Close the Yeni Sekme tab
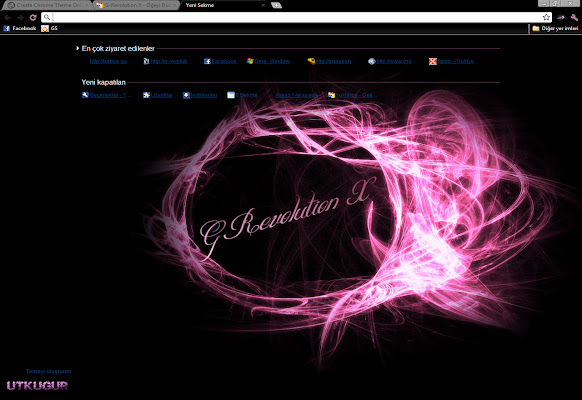 point(263,5)
